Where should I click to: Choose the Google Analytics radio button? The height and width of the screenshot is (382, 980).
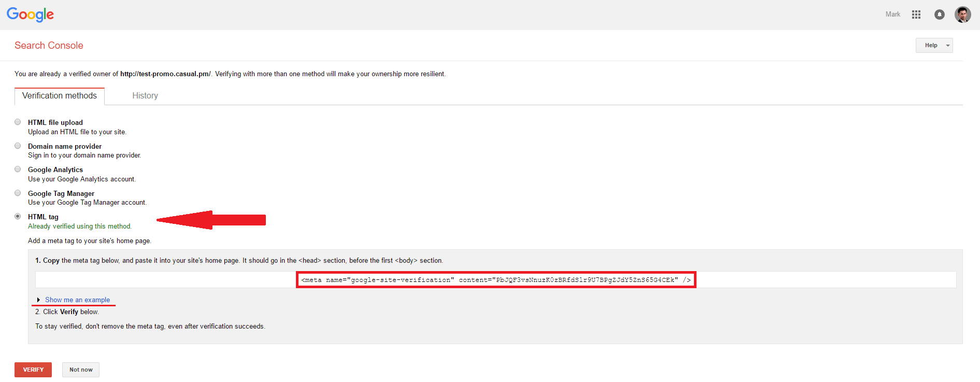18,169
